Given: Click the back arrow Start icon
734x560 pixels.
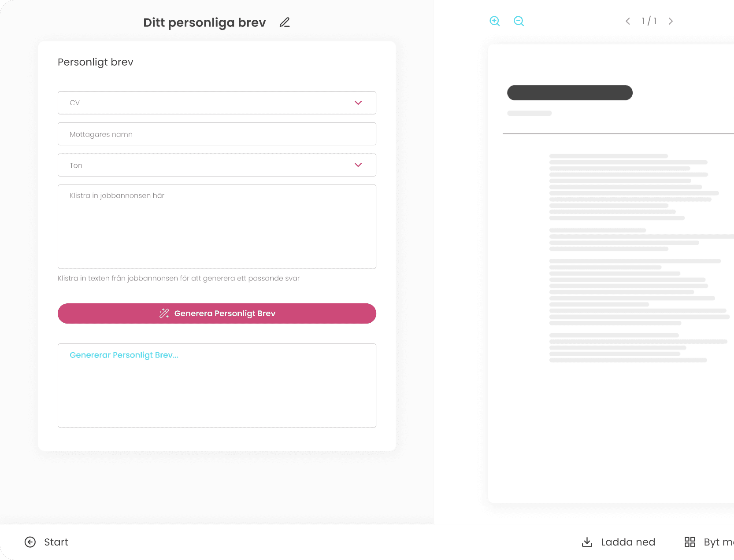Looking at the screenshot, I should (30, 542).
